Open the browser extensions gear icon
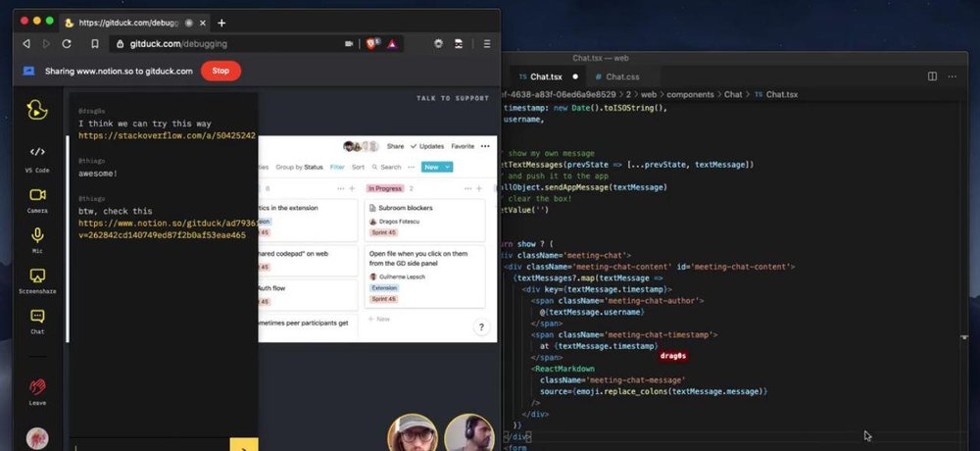This screenshot has width=980, height=451. (439, 44)
